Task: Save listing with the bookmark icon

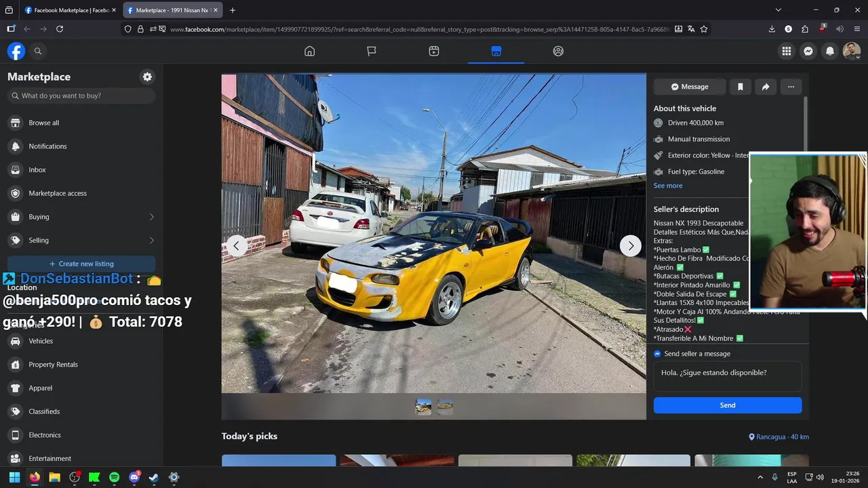Action: pos(741,87)
